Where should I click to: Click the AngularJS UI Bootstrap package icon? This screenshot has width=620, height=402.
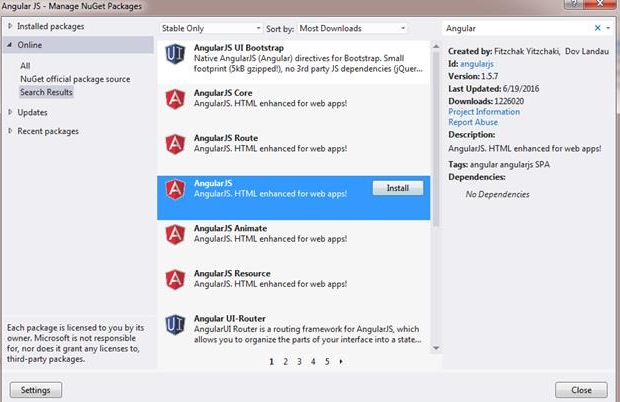175,54
